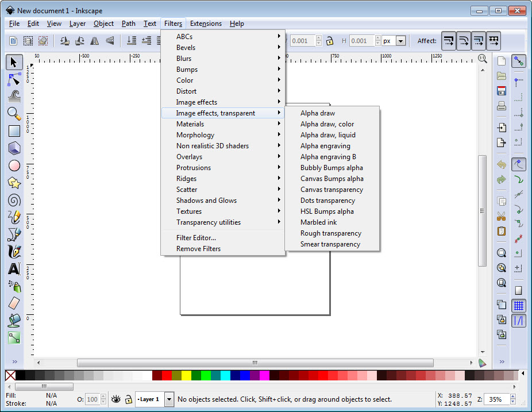Expand the left toolbox overflow chevron
The image size is (532, 412).
pos(14,361)
